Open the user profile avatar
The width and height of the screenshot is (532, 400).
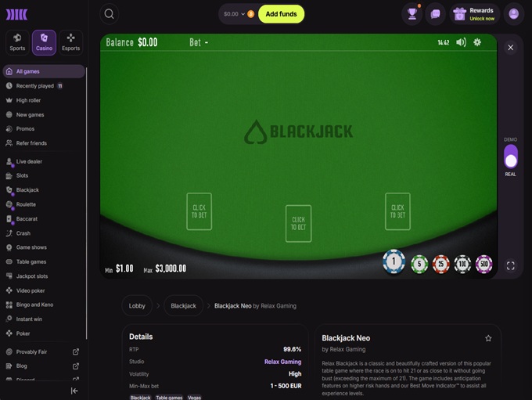pyautogui.click(x=514, y=14)
